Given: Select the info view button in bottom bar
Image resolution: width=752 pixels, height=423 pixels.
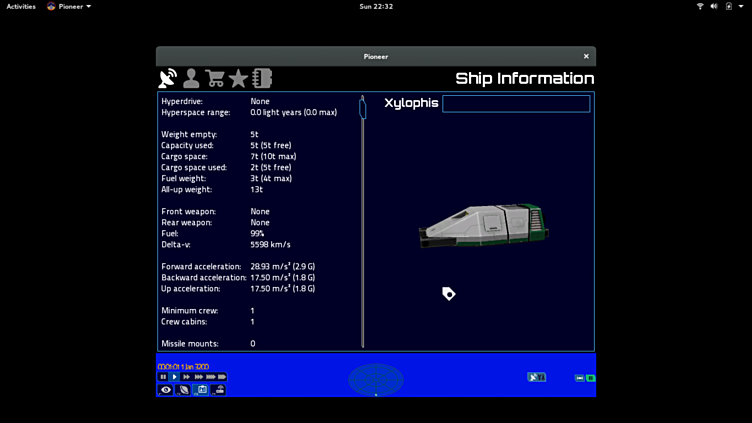Looking at the screenshot, I should point(202,390).
